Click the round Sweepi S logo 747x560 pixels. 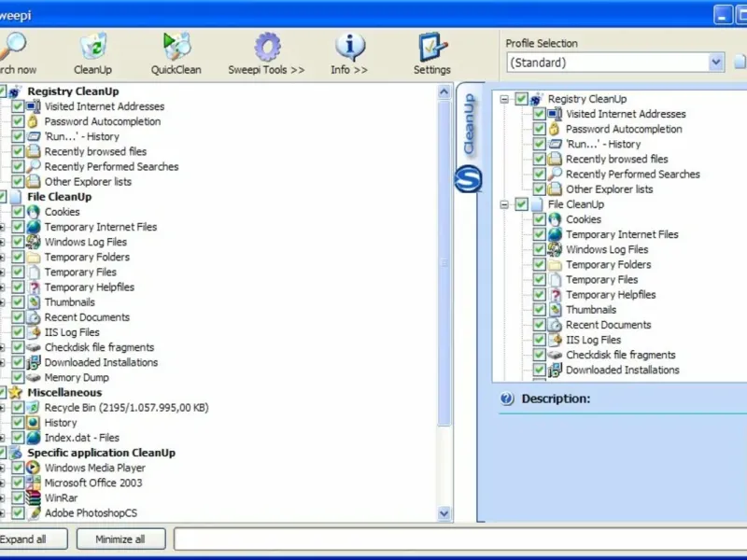[x=468, y=179]
